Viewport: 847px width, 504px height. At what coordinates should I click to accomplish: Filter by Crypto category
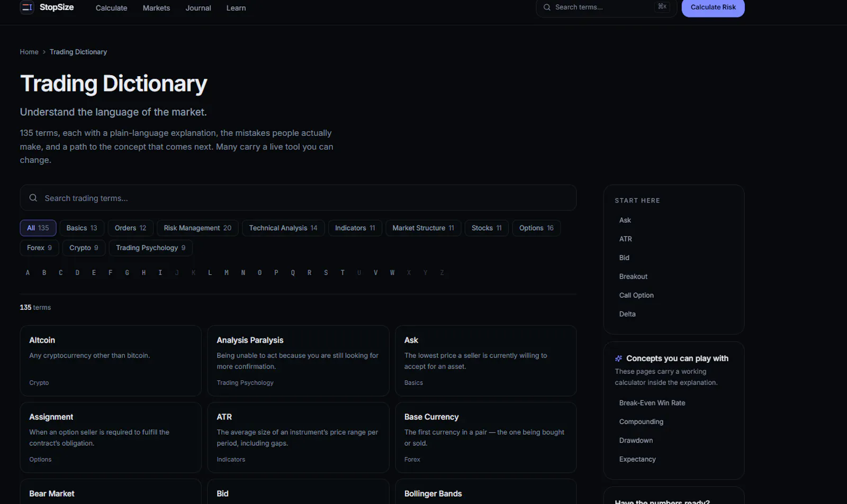click(84, 248)
